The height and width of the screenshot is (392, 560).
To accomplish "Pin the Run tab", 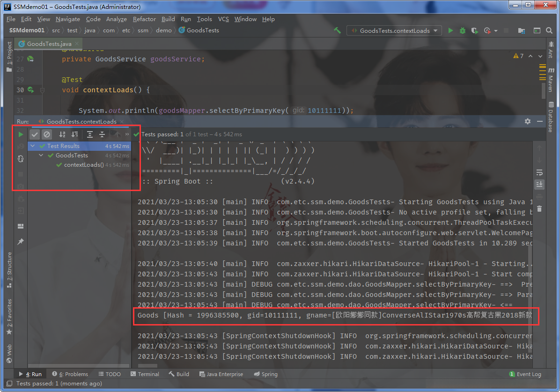I will coord(21,242).
